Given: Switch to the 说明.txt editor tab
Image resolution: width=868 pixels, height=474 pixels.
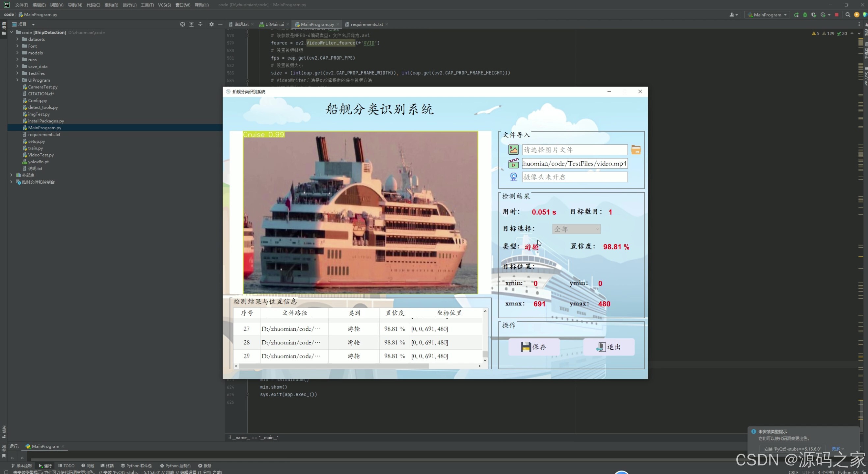Looking at the screenshot, I should (241, 24).
